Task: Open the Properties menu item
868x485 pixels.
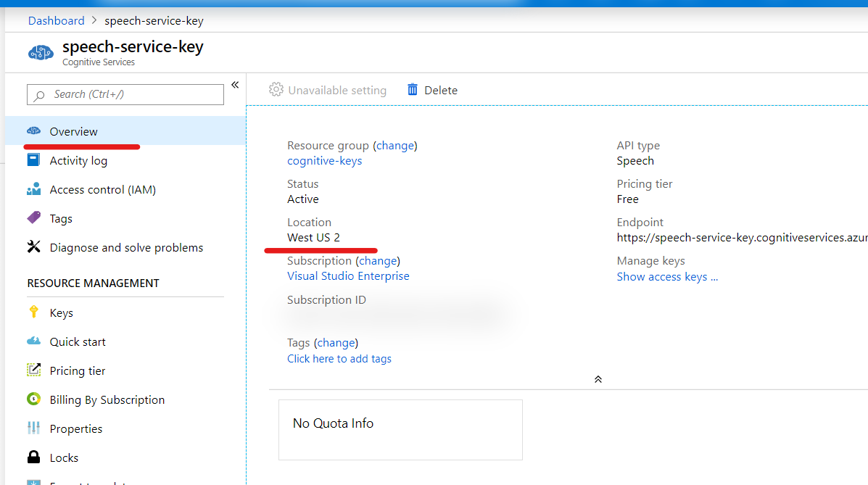Action: click(x=76, y=428)
